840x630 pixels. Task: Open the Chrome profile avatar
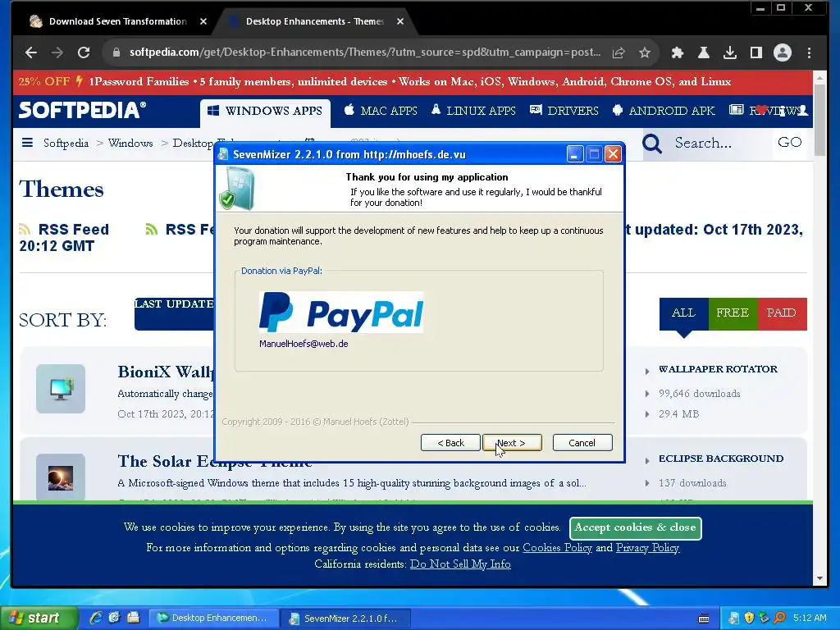(783, 52)
